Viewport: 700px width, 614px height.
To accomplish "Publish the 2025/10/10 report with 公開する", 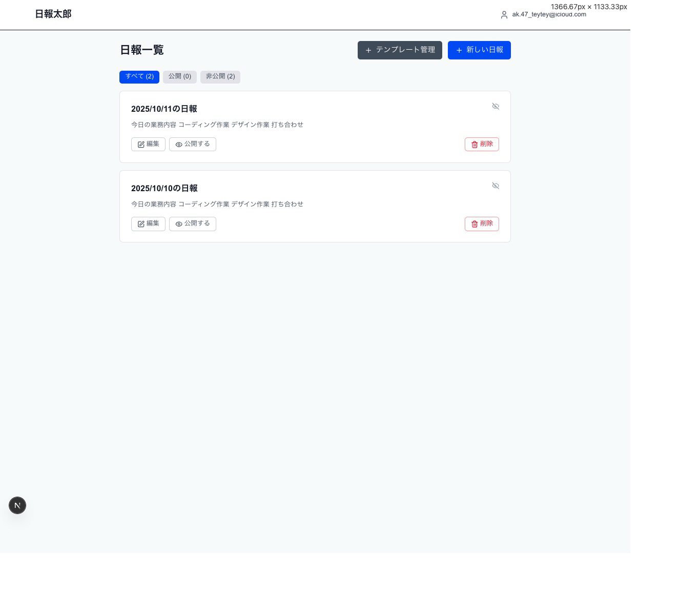I will pos(193,223).
